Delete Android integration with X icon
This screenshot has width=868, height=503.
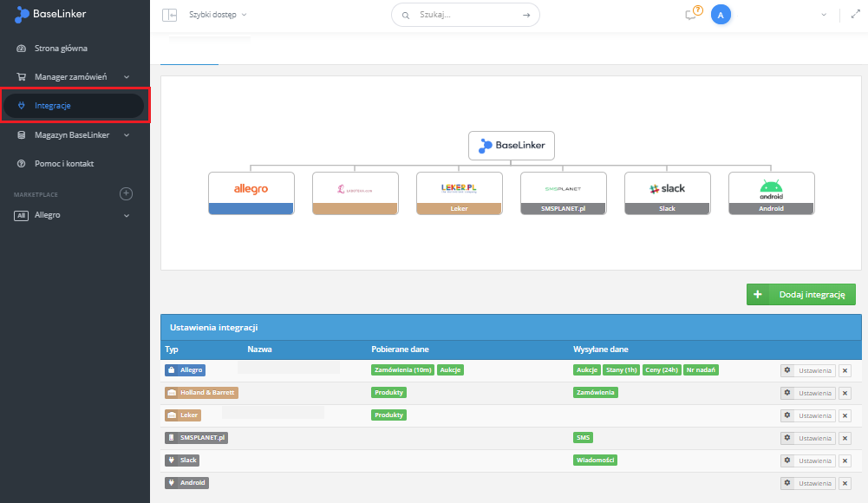[x=845, y=484]
